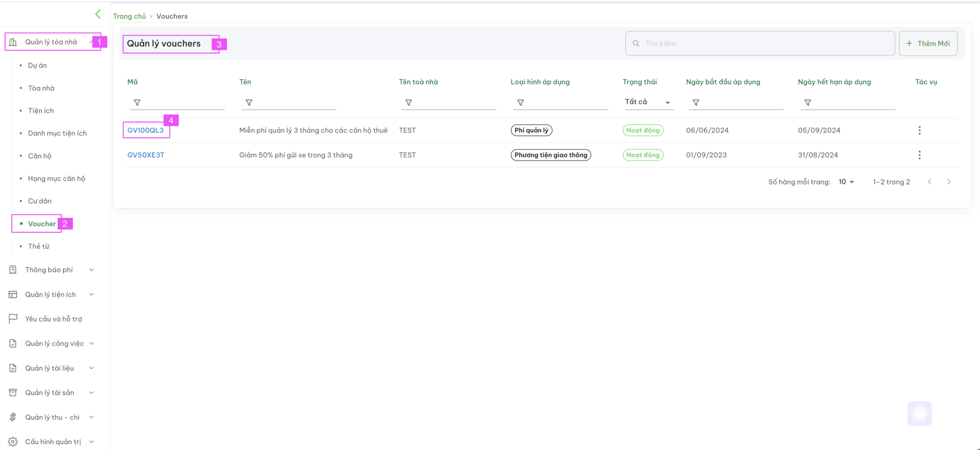Click the filter icon under Ngày bắt đầu áp dụng
The width and height of the screenshot is (980, 450).
tap(696, 103)
